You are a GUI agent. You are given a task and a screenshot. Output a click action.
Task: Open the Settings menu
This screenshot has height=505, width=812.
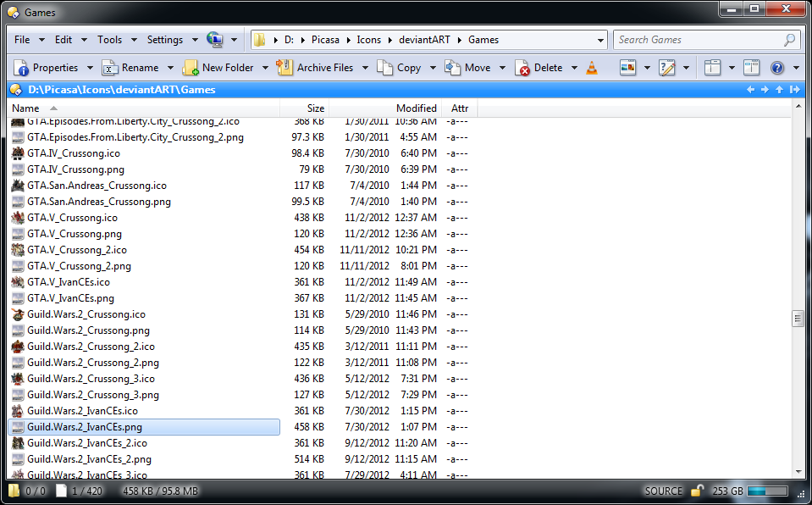(164, 40)
